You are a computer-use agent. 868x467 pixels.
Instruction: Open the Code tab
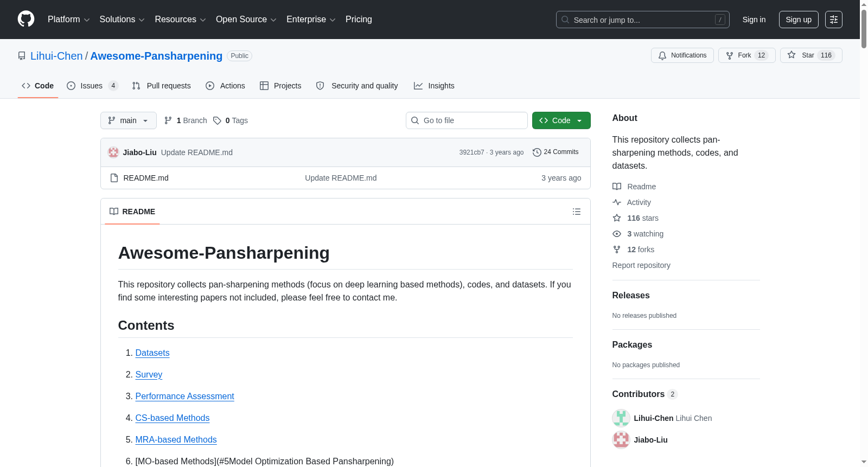pos(38,86)
